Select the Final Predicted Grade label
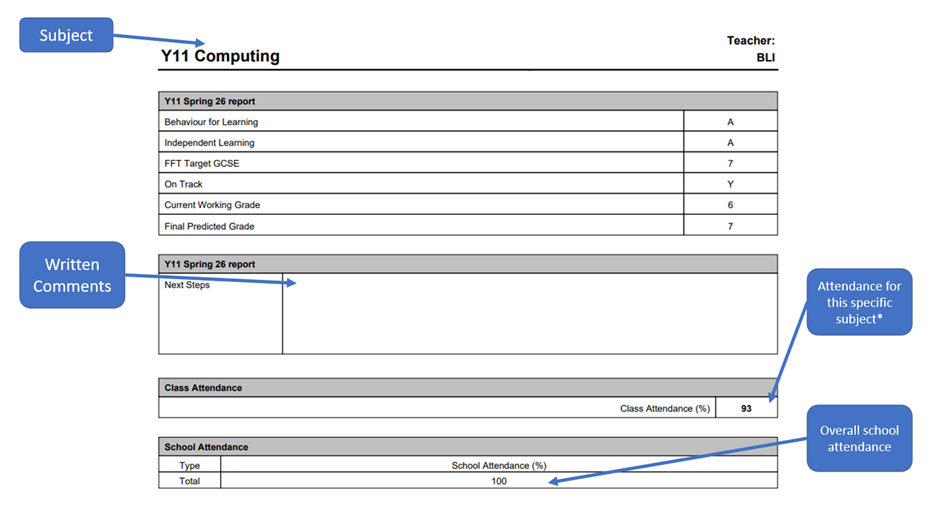Viewport: 930px width, 515px height. (x=209, y=227)
